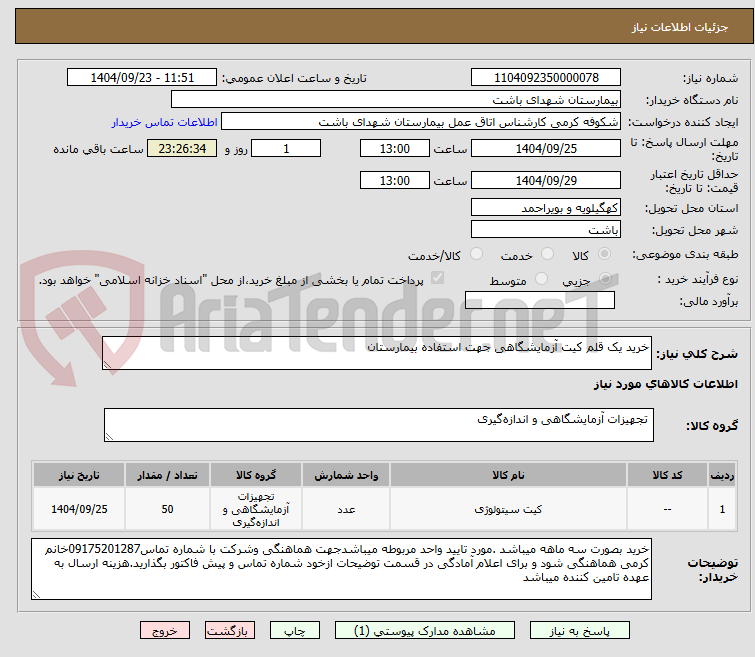Click the شرح کلی نیاز description textarea
755x657 pixels.
pos(377,354)
